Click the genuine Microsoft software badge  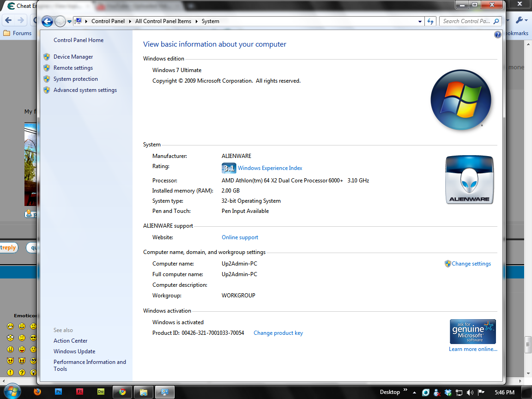(x=472, y=332)
